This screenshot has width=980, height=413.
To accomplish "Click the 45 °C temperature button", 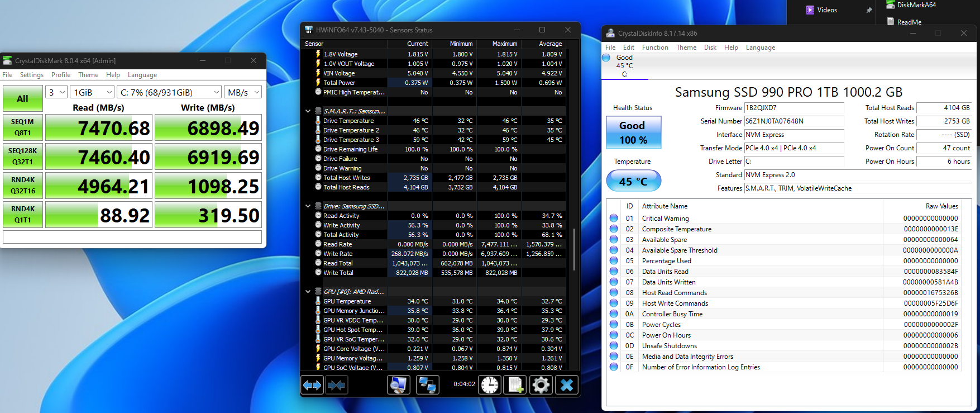I will (633, 181).
